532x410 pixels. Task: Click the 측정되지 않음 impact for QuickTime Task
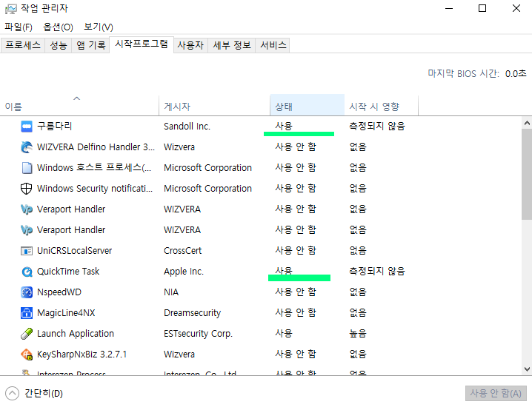point(377,272)
